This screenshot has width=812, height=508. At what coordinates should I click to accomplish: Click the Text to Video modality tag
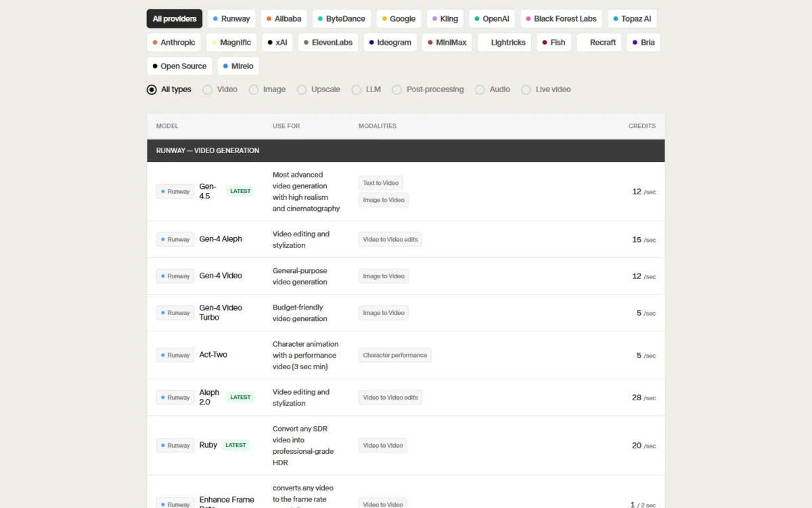point(381,183)
